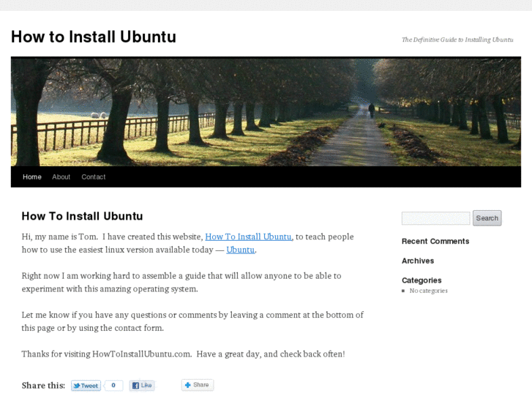532x399 pixels.
Task: Click the plus icon on the Share button
Action: [x=187, y=385]
